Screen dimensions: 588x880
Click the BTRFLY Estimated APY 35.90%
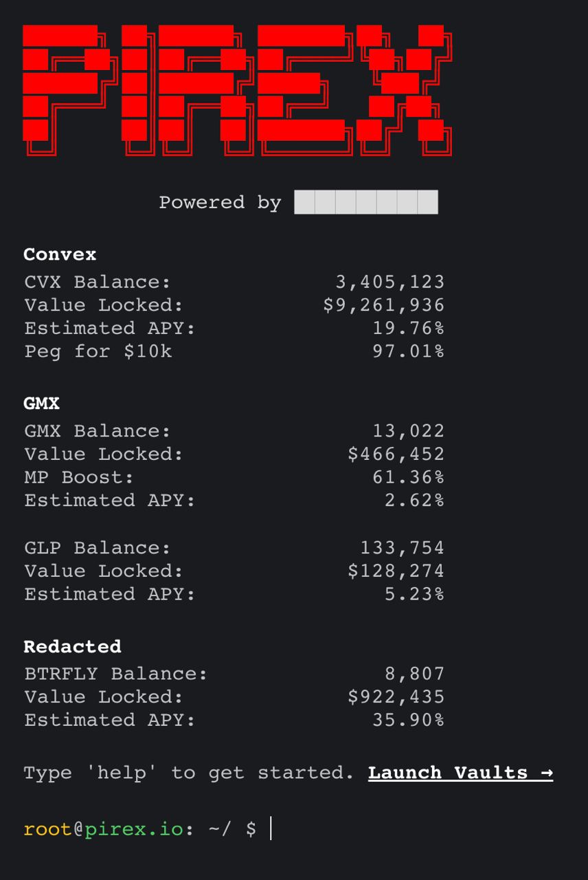(408, 720)
